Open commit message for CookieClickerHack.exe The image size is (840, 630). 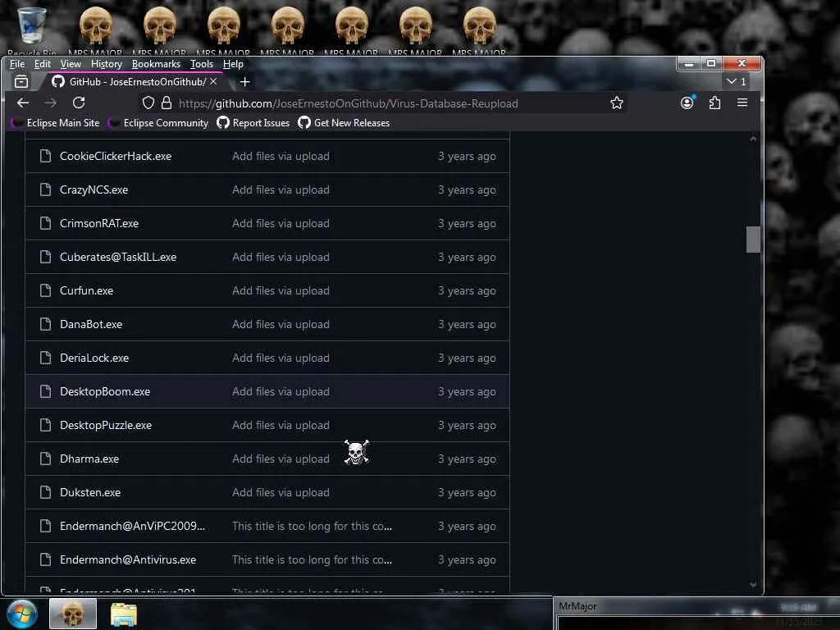[281, 157]
